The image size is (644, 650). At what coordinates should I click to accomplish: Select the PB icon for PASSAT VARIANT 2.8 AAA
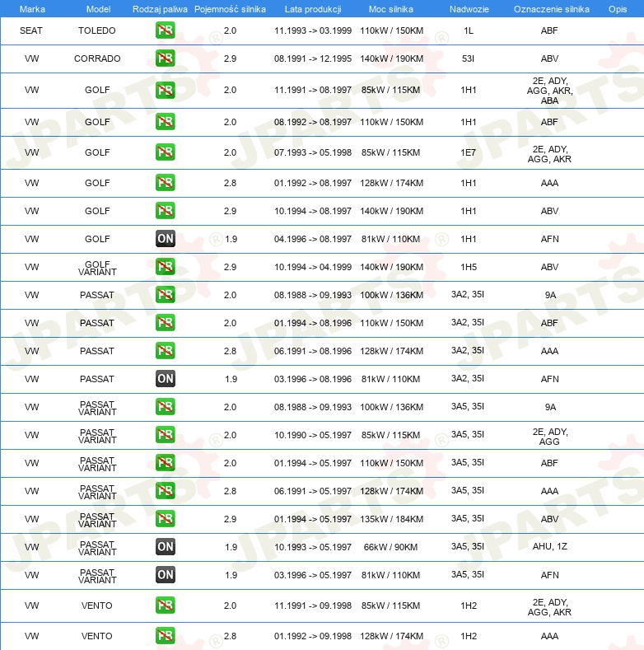point(166,491)
